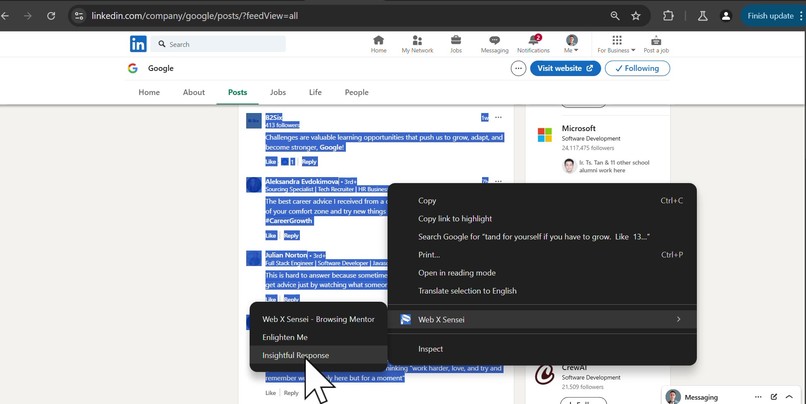Open My Network icon
806x404 pixels.
coord(417,44)
